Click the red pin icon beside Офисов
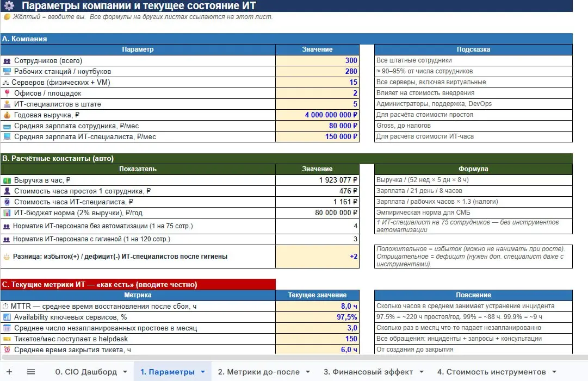588x381 pixels. coord(7,93)
